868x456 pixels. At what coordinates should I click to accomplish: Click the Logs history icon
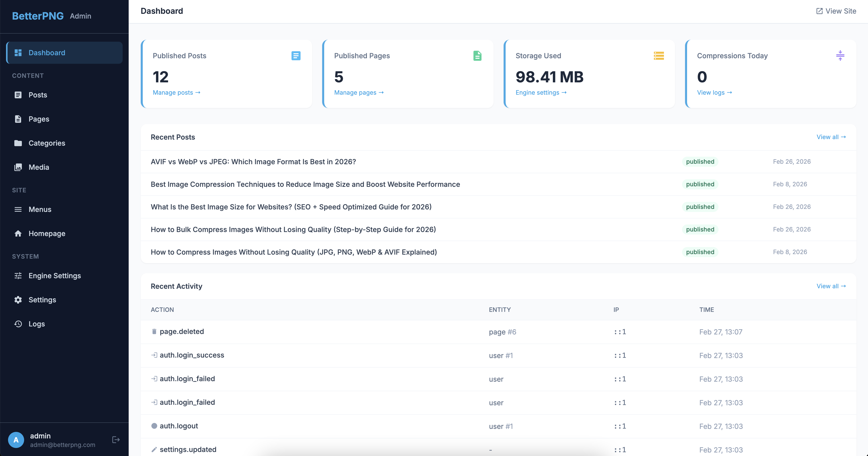point(18,324)
